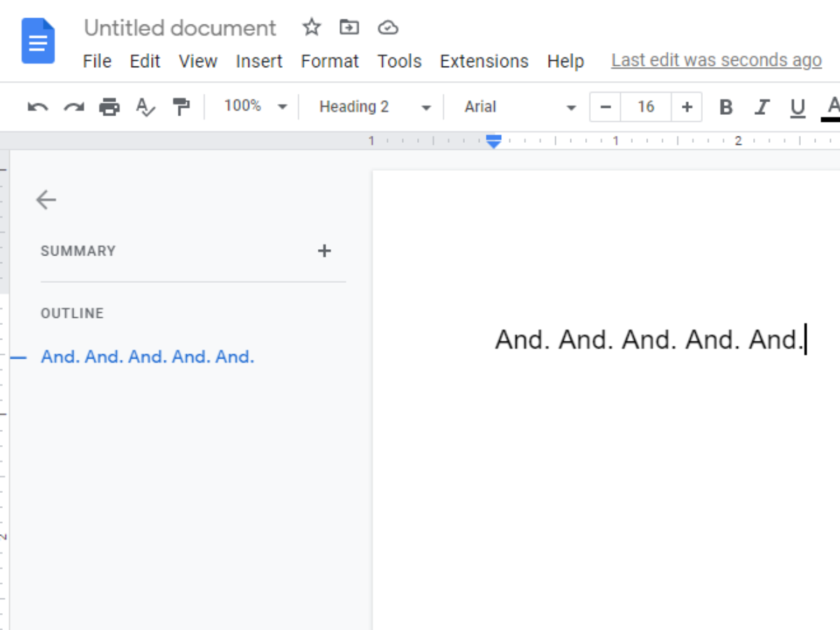Screen dimensions: 840x630
Task: Undo the last edit
Action: click(38, 106)
